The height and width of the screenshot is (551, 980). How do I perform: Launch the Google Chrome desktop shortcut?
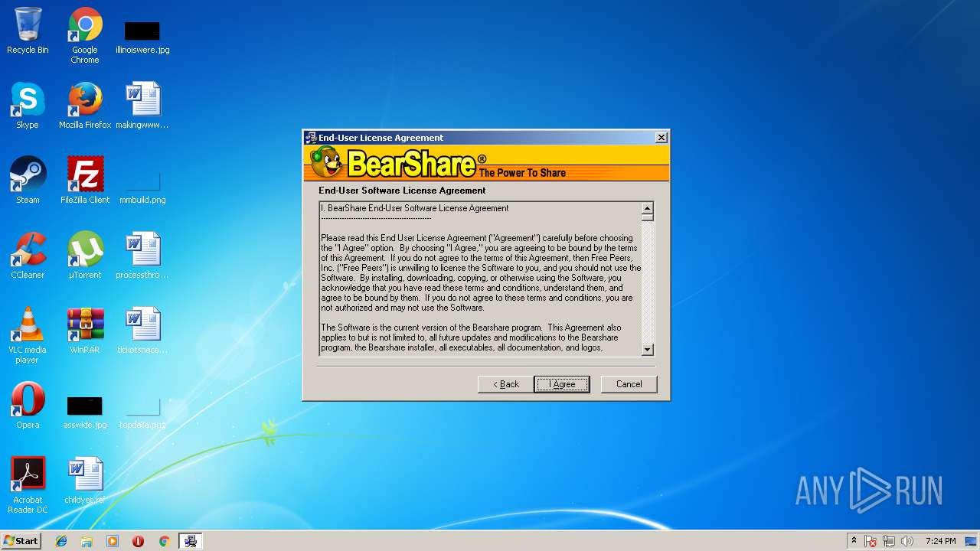coord(85,34)
